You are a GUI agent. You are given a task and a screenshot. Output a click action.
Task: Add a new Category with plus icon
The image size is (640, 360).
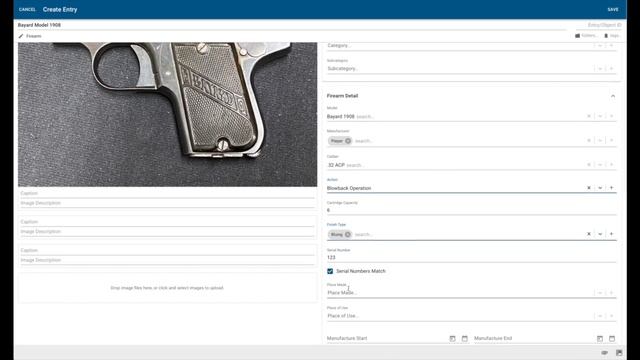(611, 46)
